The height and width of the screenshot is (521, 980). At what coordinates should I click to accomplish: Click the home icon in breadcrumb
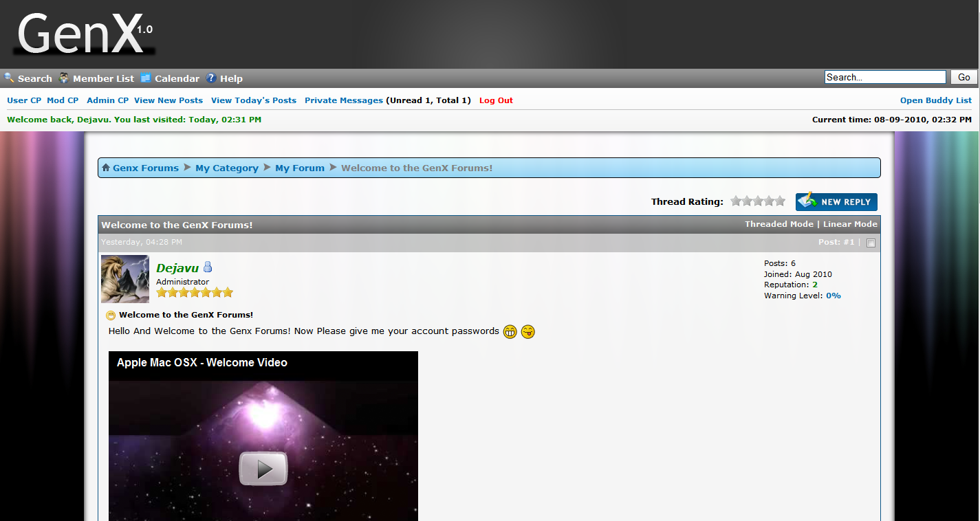click(106, 168)
